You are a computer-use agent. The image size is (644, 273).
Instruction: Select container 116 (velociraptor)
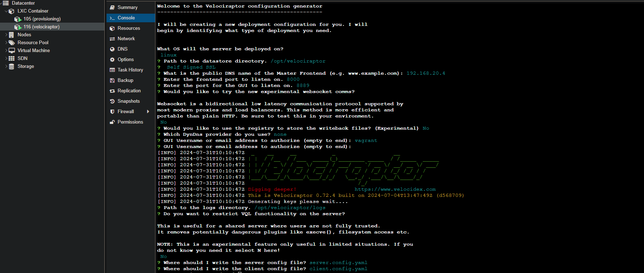(41, 27)
